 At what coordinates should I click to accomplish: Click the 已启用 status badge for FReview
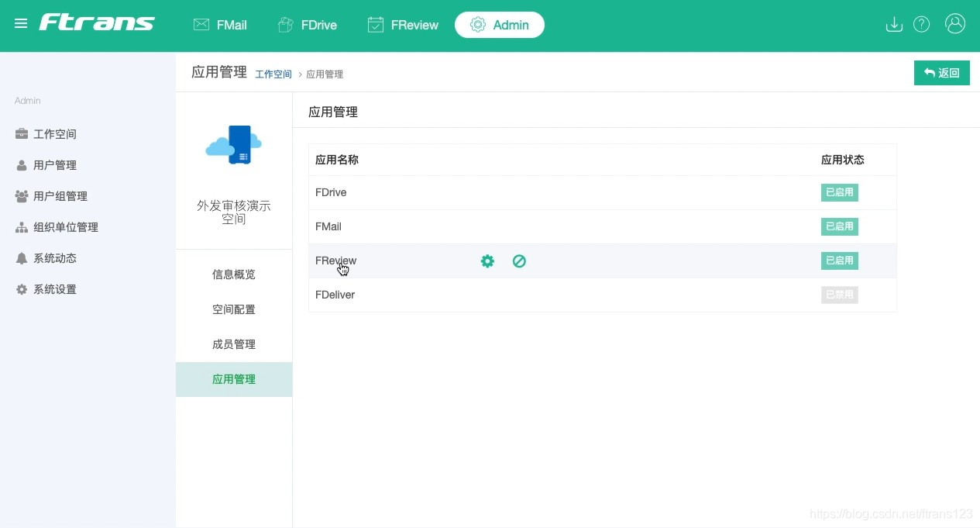840,261
